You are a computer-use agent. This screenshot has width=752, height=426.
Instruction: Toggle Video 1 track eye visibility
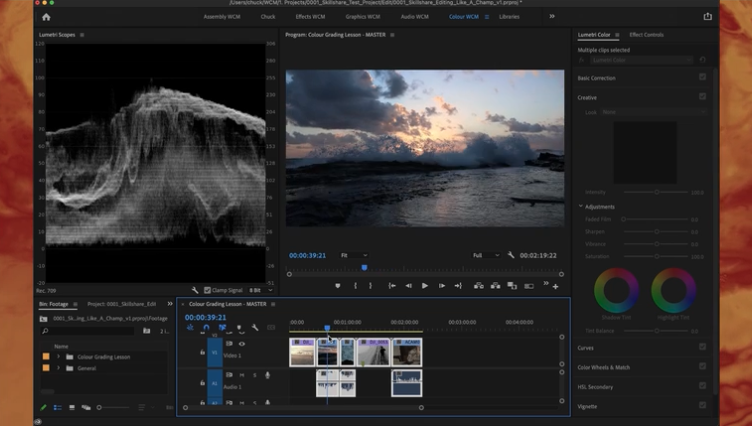point(241,344)
